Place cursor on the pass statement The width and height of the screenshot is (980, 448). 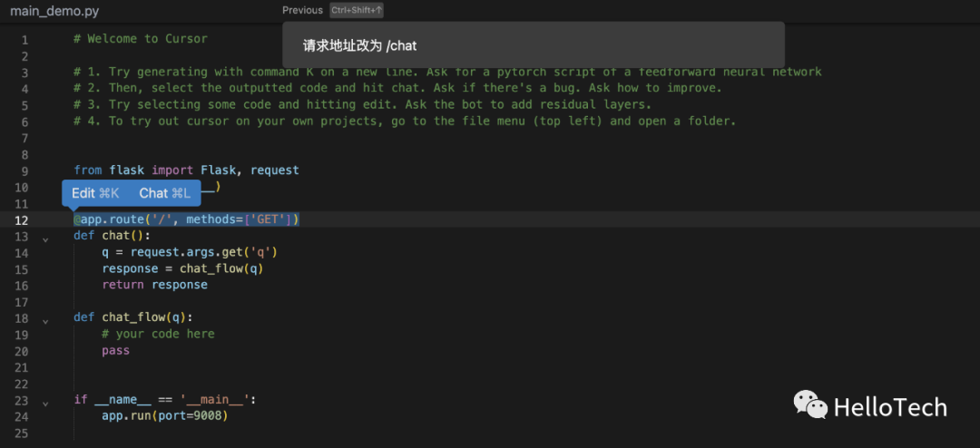tap(116, 351)
